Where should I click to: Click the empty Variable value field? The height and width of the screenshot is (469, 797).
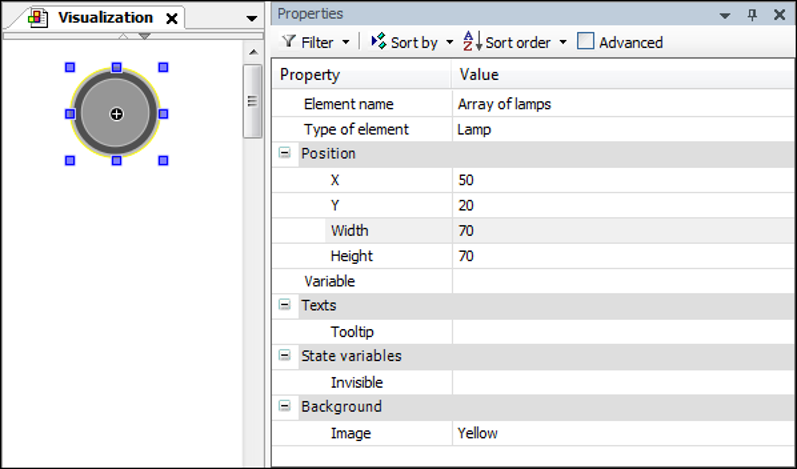624,281
